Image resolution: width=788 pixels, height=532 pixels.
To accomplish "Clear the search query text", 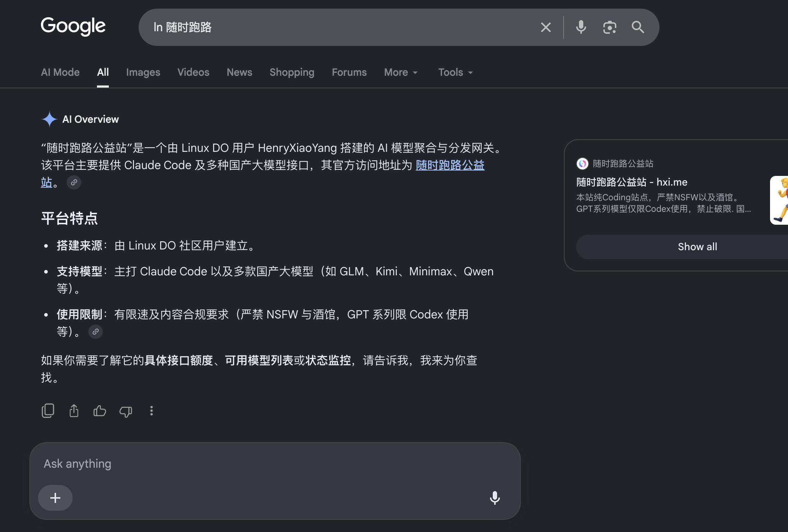I will tap(546, 27).
